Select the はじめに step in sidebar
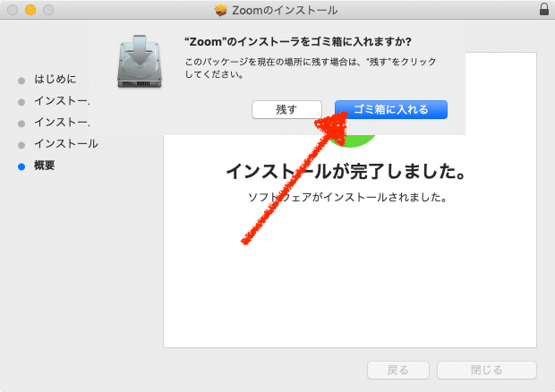 [x=55, y=79]
